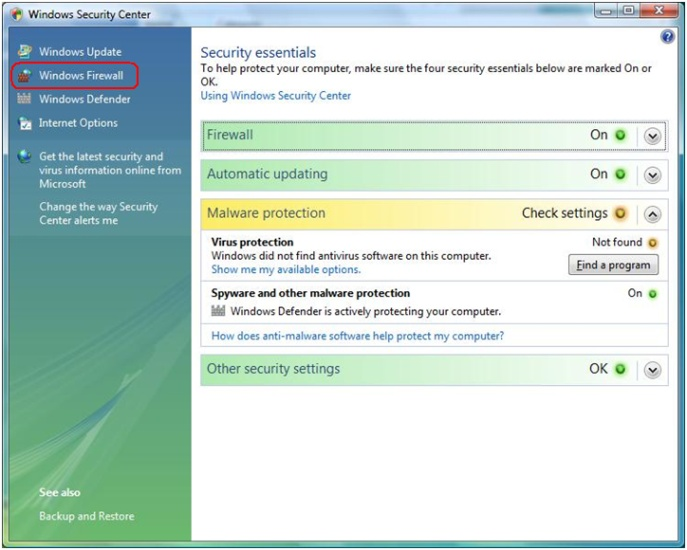
Task: Expand the Firewall section chevron
Action: pyautogui.click(x=652, y=136)
